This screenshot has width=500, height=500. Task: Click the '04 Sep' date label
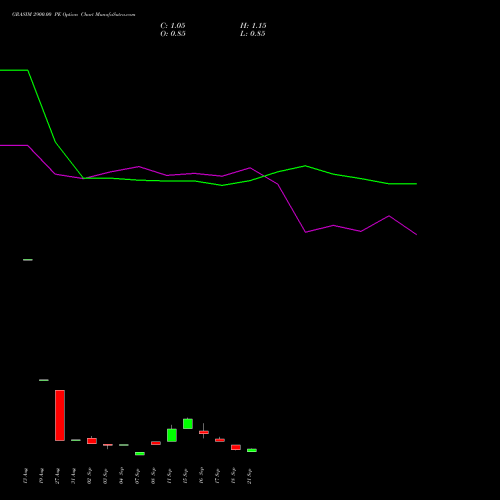pos(122,476)
